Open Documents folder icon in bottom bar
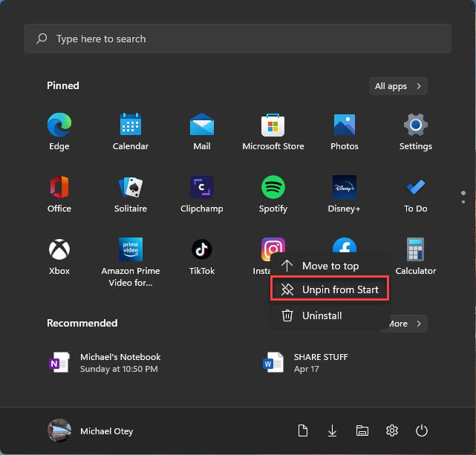 (x=303, y=431)
